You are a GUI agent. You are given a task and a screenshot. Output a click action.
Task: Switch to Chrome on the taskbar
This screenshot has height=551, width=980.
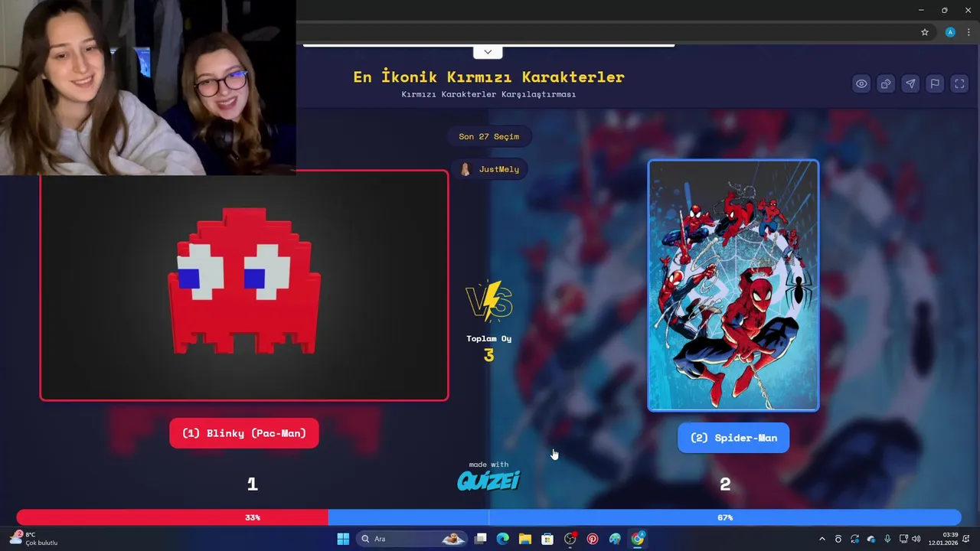(x=638, y=539)
